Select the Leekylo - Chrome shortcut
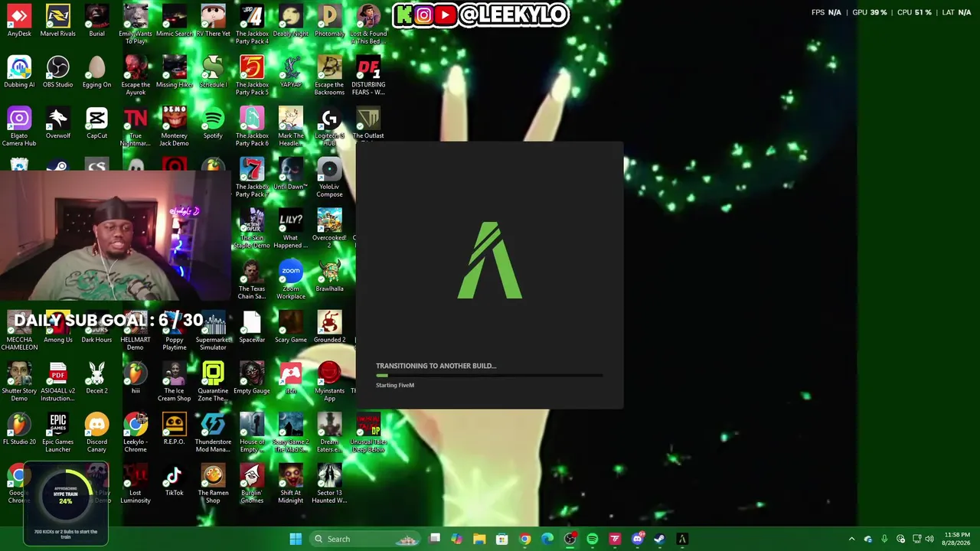 (136, 432)
